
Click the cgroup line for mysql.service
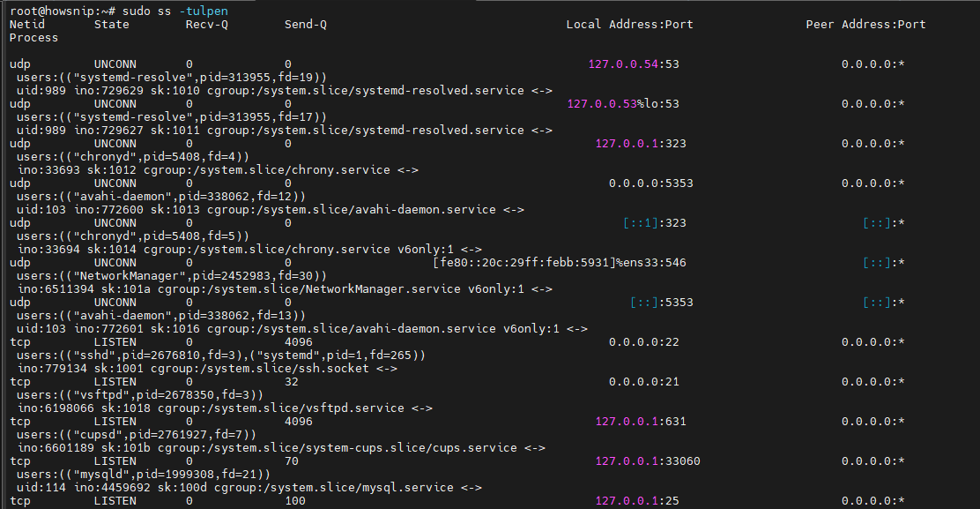249,488
